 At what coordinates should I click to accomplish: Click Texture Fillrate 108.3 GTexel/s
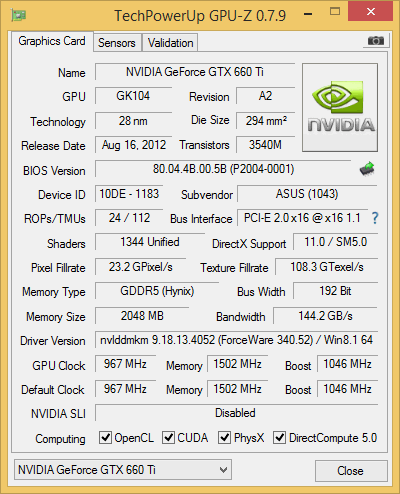pos(327,267)
